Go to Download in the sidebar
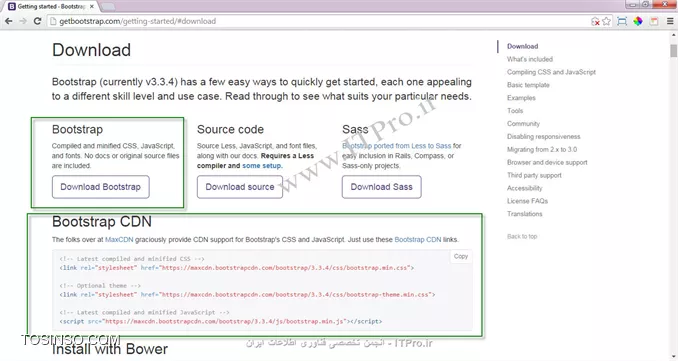This screenshot has width=678, height=361. pos(522,46)
